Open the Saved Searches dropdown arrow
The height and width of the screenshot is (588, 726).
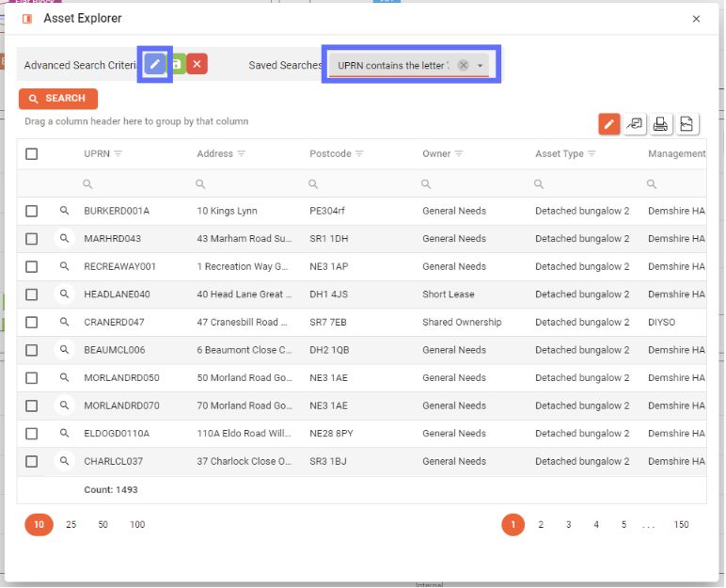(x=481, y=65)
